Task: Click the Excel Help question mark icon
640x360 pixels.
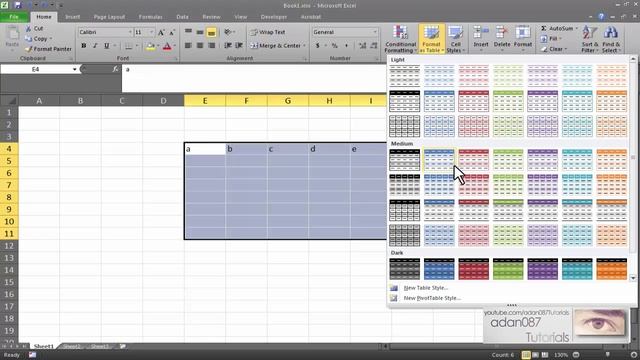Action: (601, 17)
